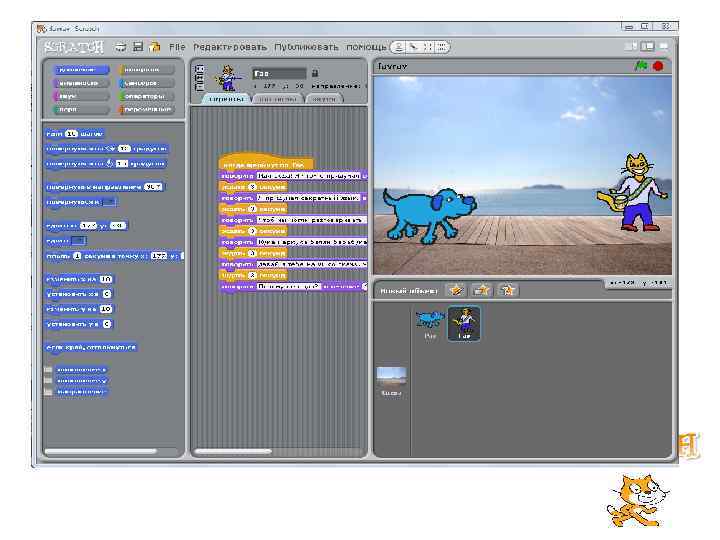This screenshot has height=540, width=720.
Task: Switch to full stage view mode
Action: [647, 46]
